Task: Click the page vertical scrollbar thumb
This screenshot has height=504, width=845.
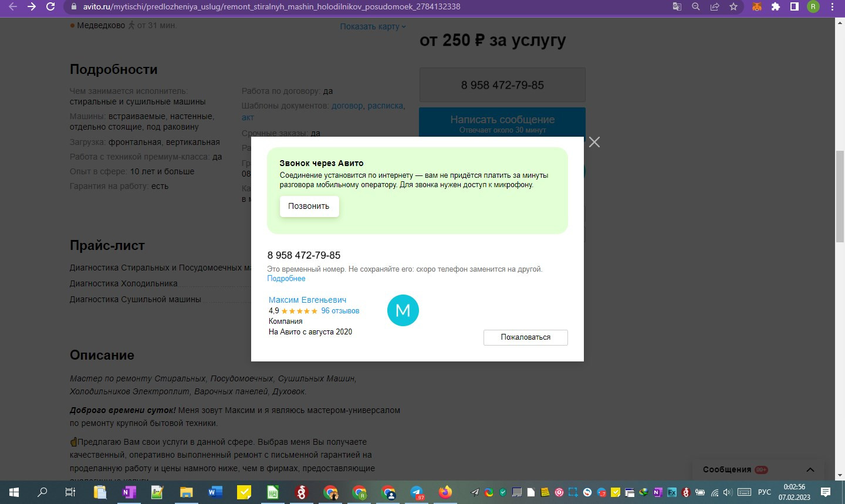Action: point(840,197)
